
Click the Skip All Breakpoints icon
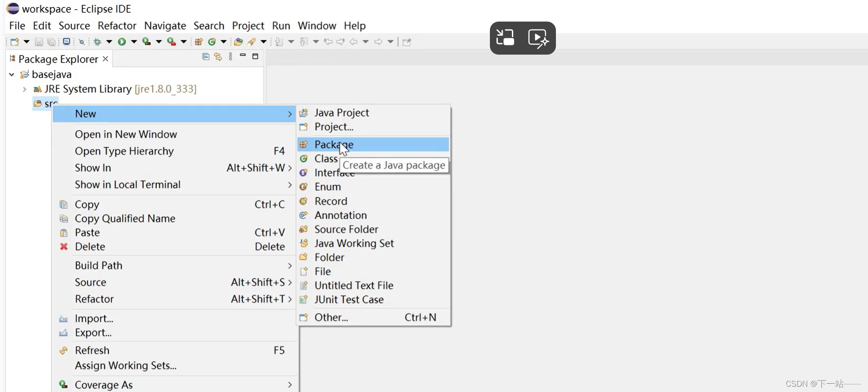pyautogui.click(x=81, y=42)
